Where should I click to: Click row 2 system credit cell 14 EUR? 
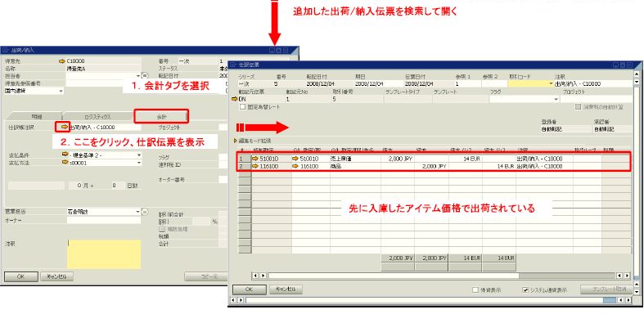pyautogui.click(x=499, y=166)
